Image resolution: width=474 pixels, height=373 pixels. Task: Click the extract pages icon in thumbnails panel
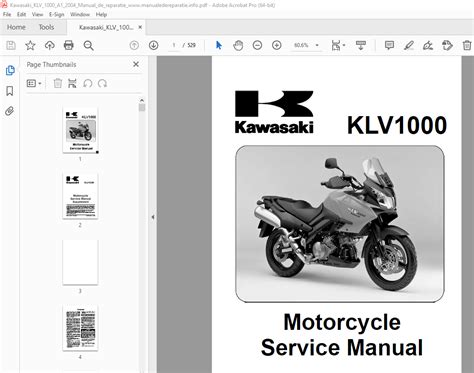click(x=72, y=83)
